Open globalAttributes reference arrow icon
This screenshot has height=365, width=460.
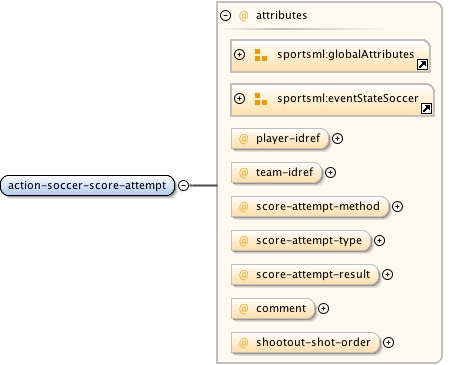pos(422,64)
